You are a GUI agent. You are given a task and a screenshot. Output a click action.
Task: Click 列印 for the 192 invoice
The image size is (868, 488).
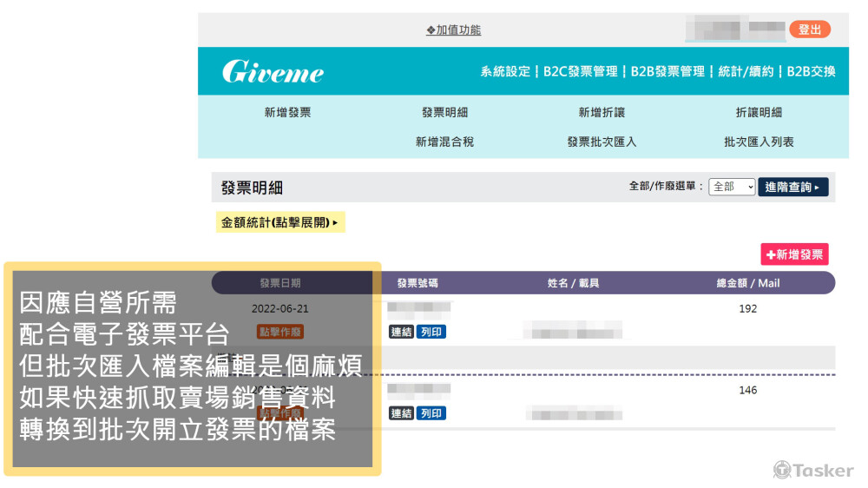(x=431, y=332)
